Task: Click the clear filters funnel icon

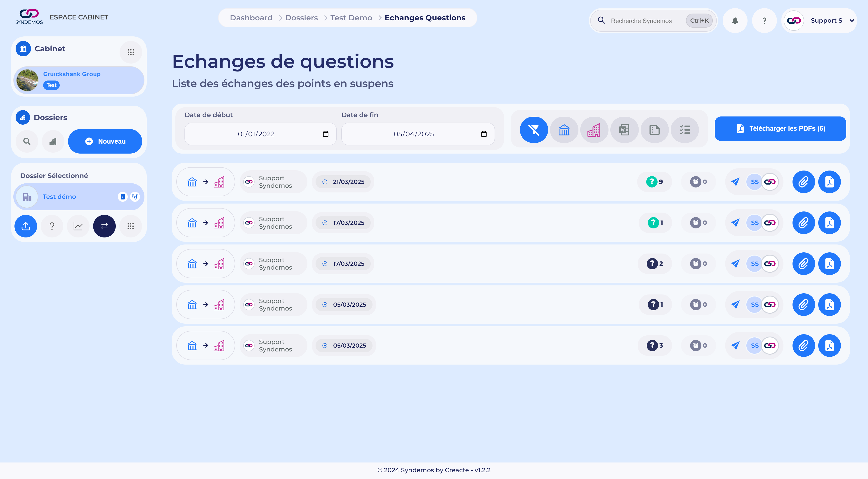Action: [x=534, y=130]
